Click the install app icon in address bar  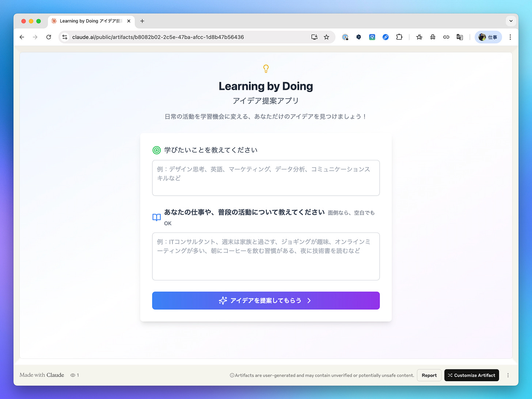(x=314, y=37)
